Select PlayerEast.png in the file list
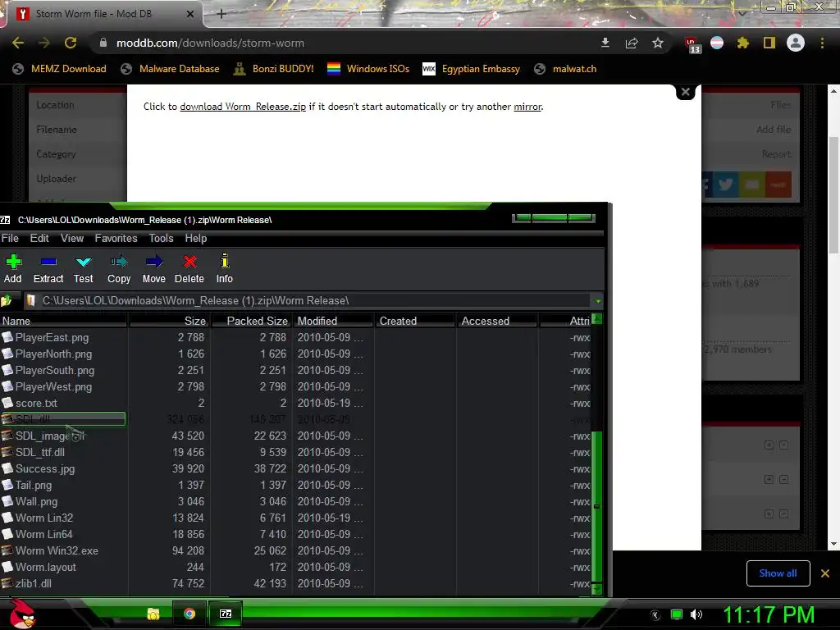Screen dimensions: 840x630 click(52, 337)
